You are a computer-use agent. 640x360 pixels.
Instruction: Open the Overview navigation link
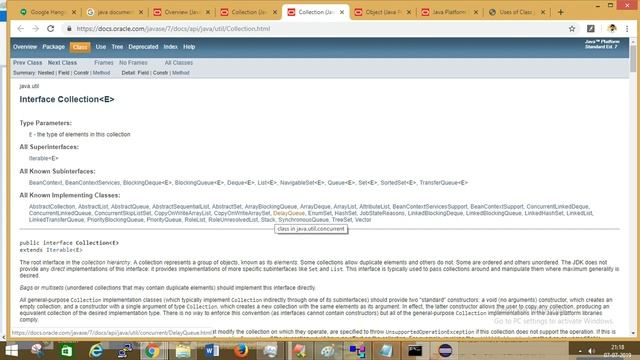(25, 47)
